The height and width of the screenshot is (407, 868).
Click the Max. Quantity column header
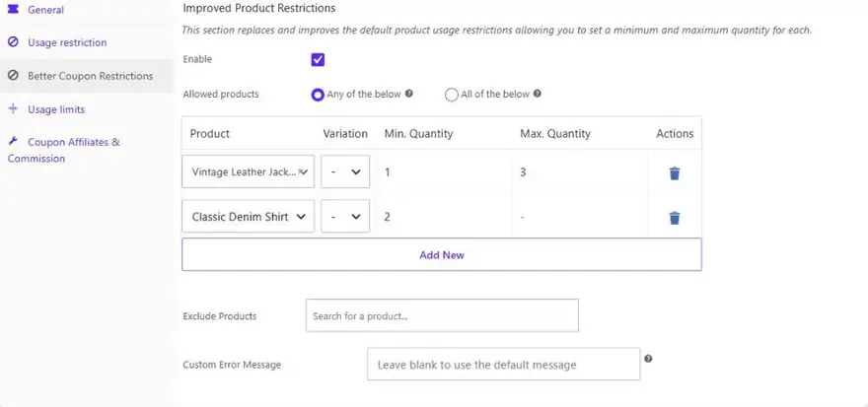[x=555, y=133]
